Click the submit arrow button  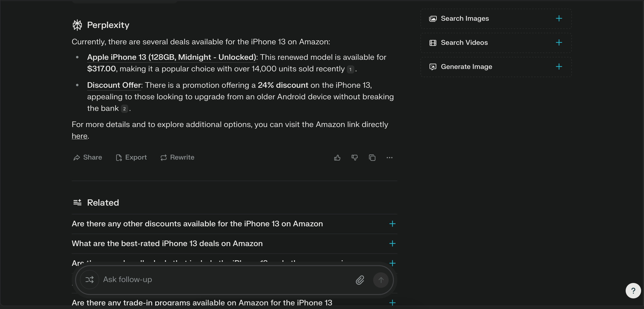(381, 280)
